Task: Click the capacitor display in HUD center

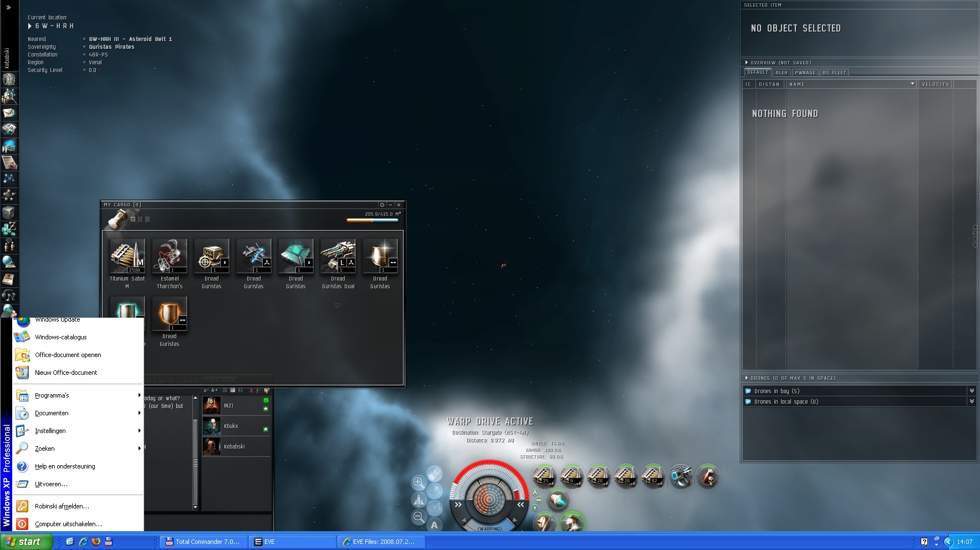Action: point(489,499)
